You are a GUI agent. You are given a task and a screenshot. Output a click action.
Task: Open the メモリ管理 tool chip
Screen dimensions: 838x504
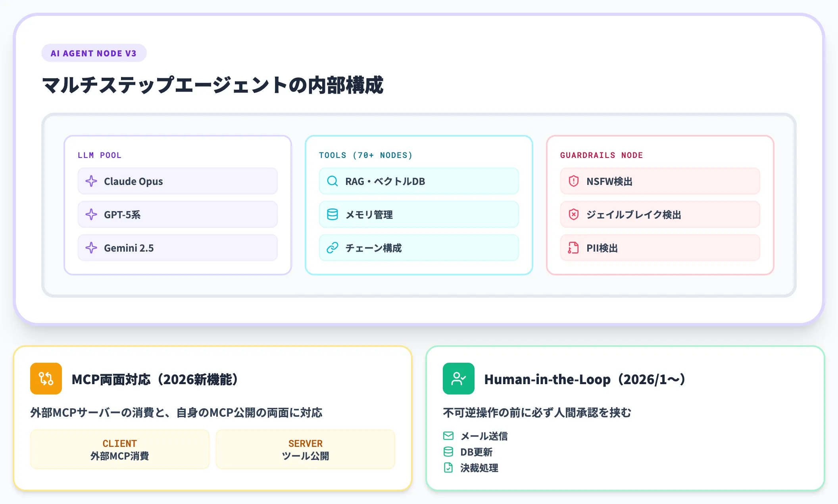pyautogui.click(x=419, y=215)
